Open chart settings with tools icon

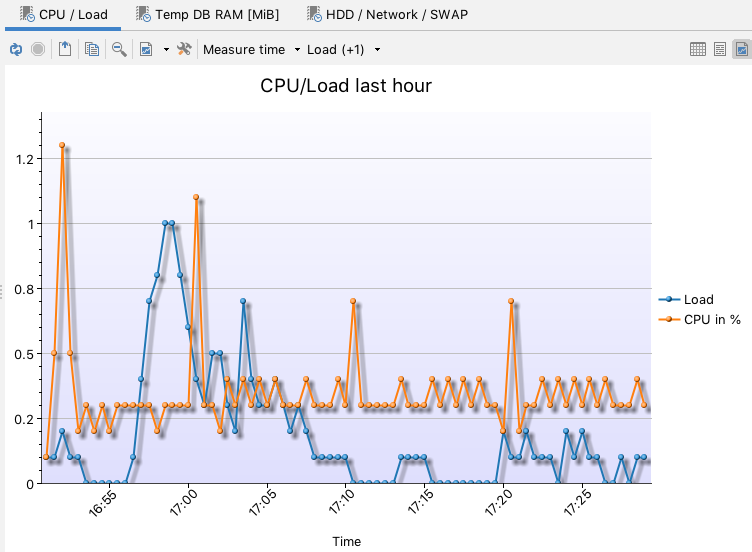click(184, 49)
